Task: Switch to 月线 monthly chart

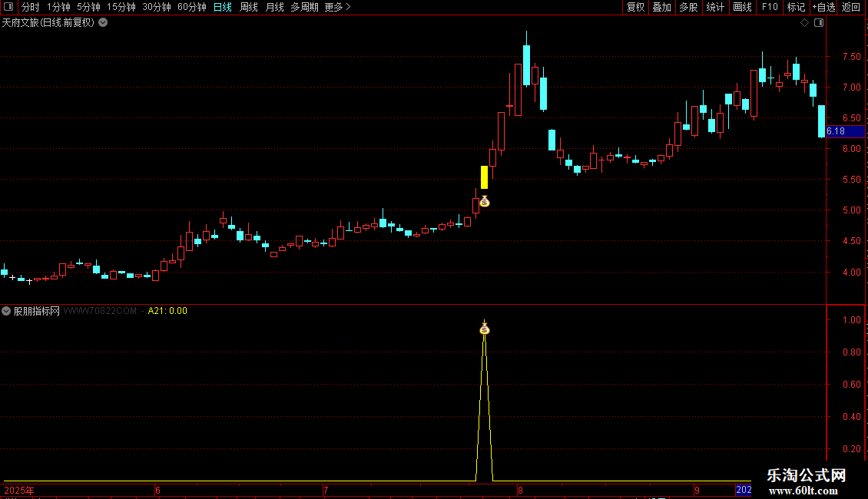Action: (x=274, y=7)
